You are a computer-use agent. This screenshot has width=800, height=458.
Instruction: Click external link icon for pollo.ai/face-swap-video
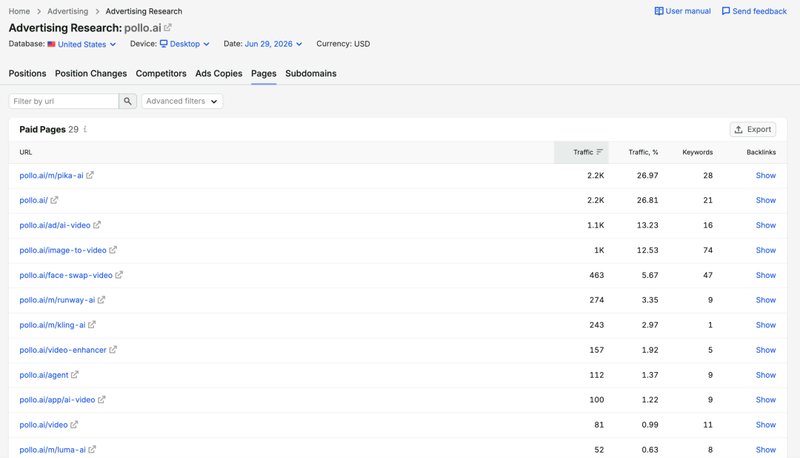119,275
